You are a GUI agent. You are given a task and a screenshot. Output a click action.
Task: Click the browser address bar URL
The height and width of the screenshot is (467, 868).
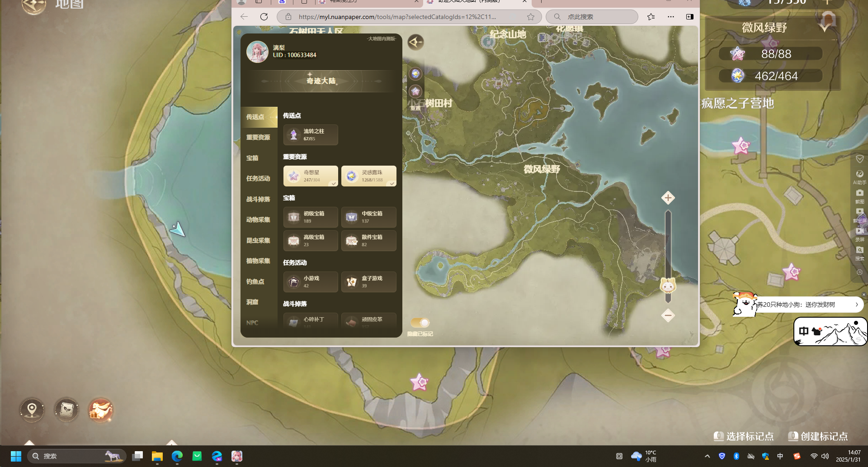click(397, 17)
